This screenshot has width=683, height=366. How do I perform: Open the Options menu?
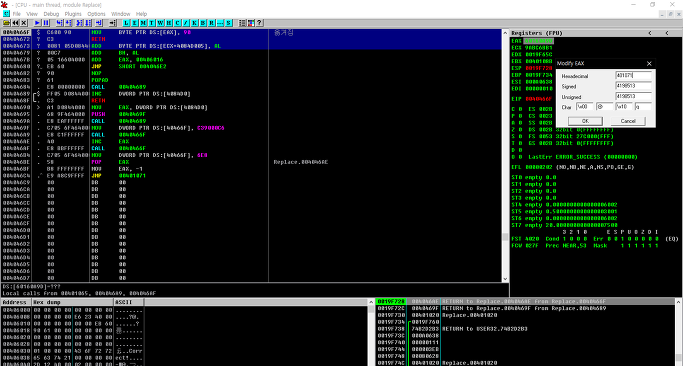point(96,14)
